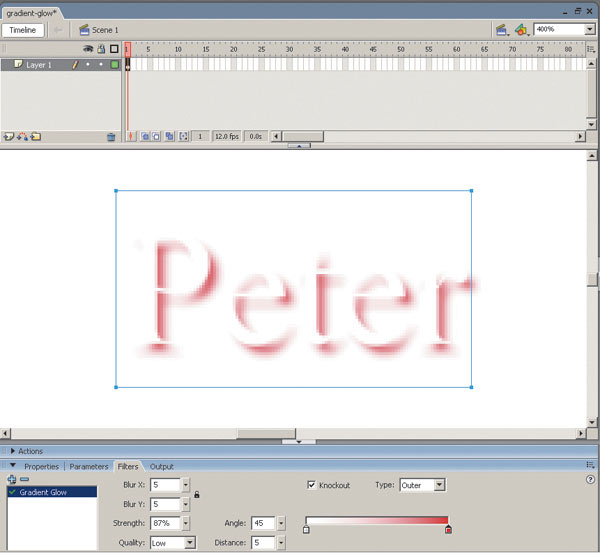Toggle the Knockout checkbox
600x553 pixels.
coord(311,485)
